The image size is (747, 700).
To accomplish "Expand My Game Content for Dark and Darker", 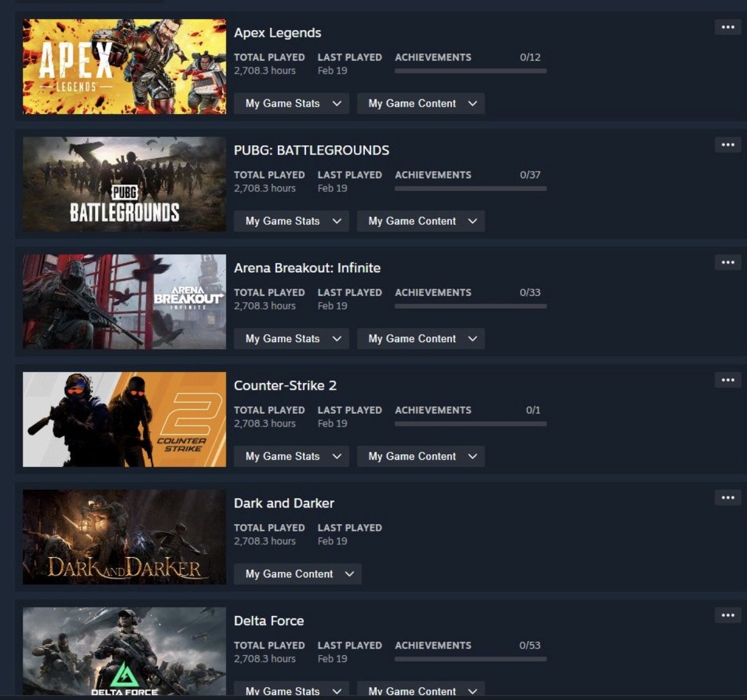I will [x=297, y=574].
